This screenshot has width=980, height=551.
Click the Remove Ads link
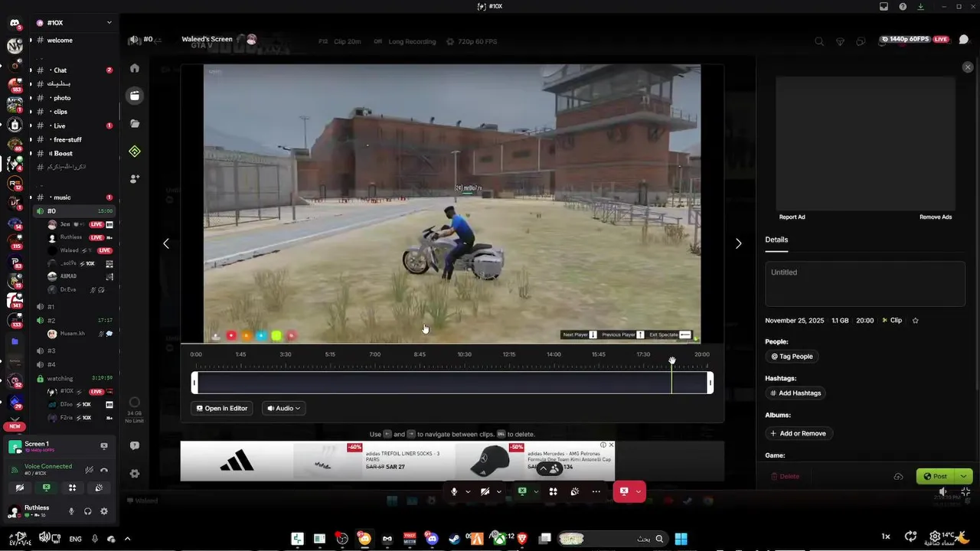point(936,217)
